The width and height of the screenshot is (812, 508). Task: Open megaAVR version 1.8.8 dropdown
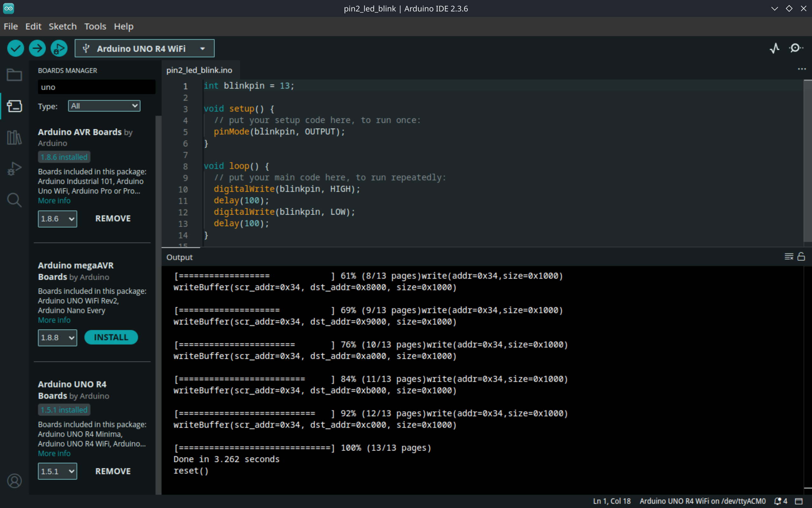point(57,338)
